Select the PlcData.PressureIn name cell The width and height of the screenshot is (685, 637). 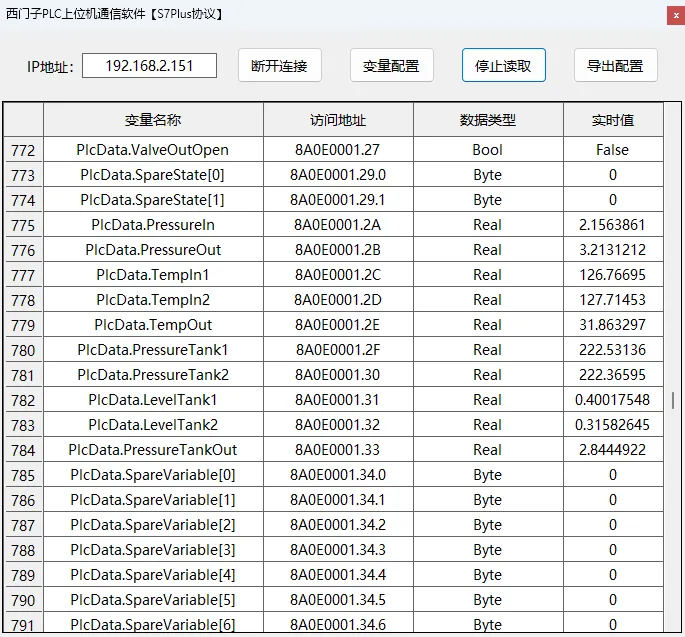[x=153, y=225]
